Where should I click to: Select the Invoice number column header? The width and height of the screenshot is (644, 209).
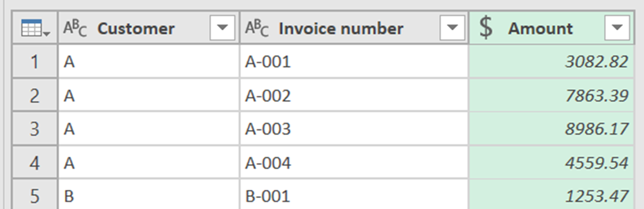tap(341, 29)
